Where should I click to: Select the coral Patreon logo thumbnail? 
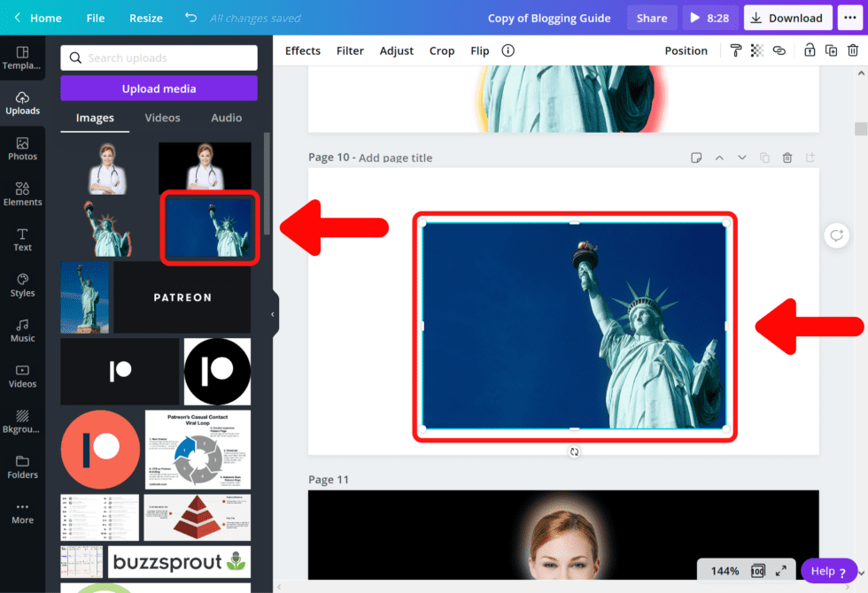pos(100,450)
